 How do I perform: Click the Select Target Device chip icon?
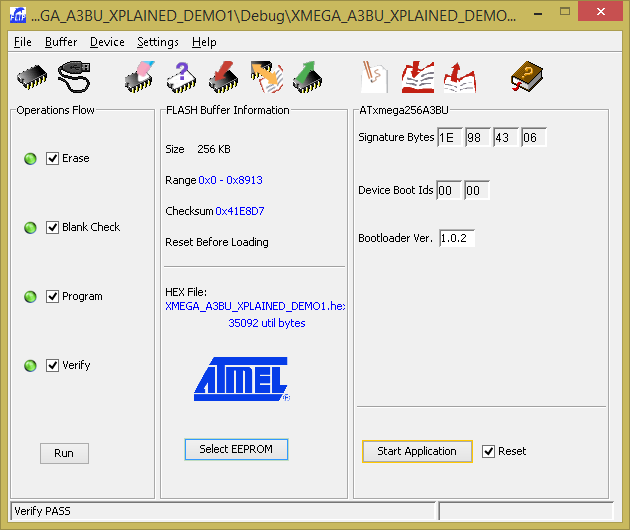[32, 76]
